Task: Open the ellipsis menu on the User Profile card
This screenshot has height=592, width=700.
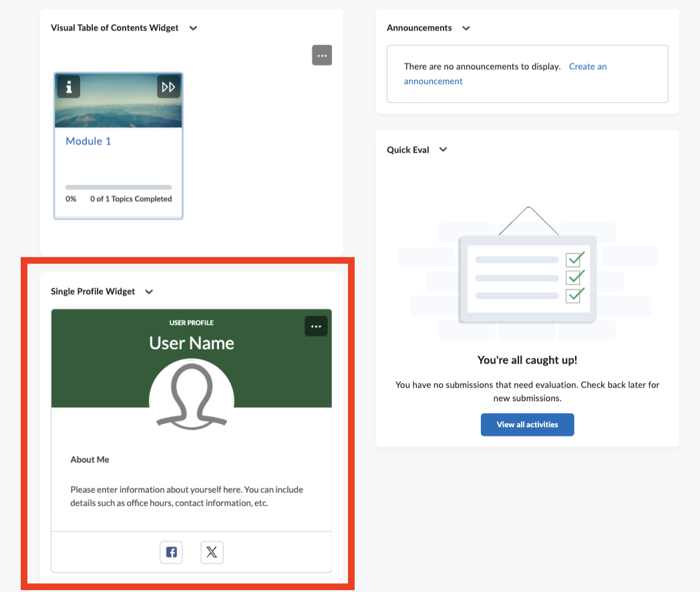Action: click(x=316, y=326)
